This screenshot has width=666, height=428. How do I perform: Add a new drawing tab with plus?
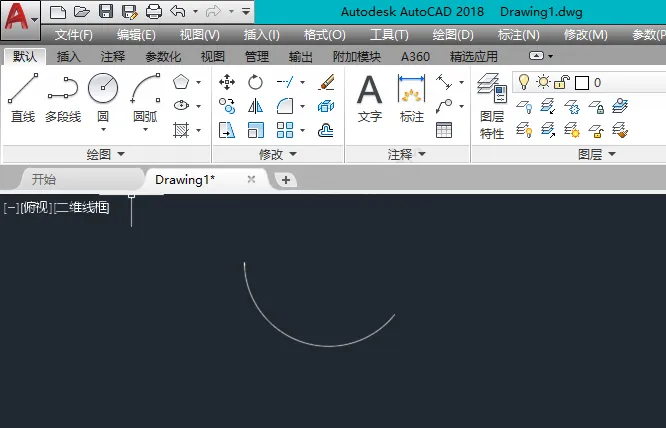(286, 180)
